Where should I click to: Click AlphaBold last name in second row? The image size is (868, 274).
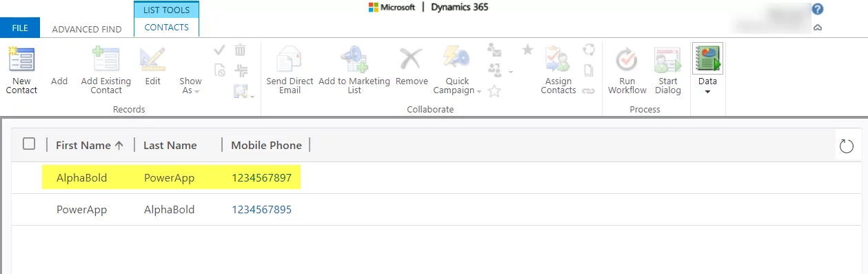tap(170, 209)
